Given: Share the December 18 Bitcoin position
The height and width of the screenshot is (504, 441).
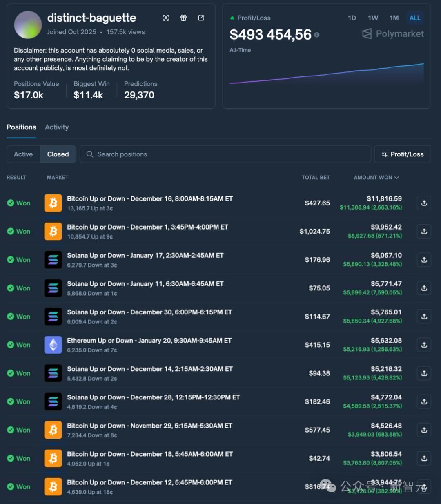Looking at the screenshot, I should click(424, 458).
